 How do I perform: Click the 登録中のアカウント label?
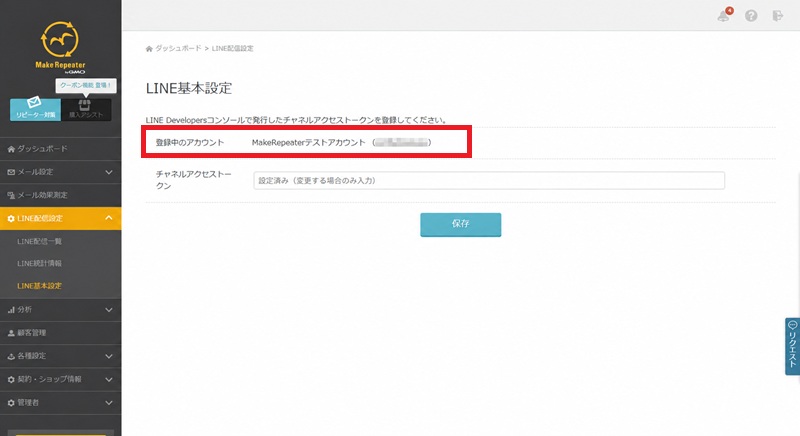190,143
